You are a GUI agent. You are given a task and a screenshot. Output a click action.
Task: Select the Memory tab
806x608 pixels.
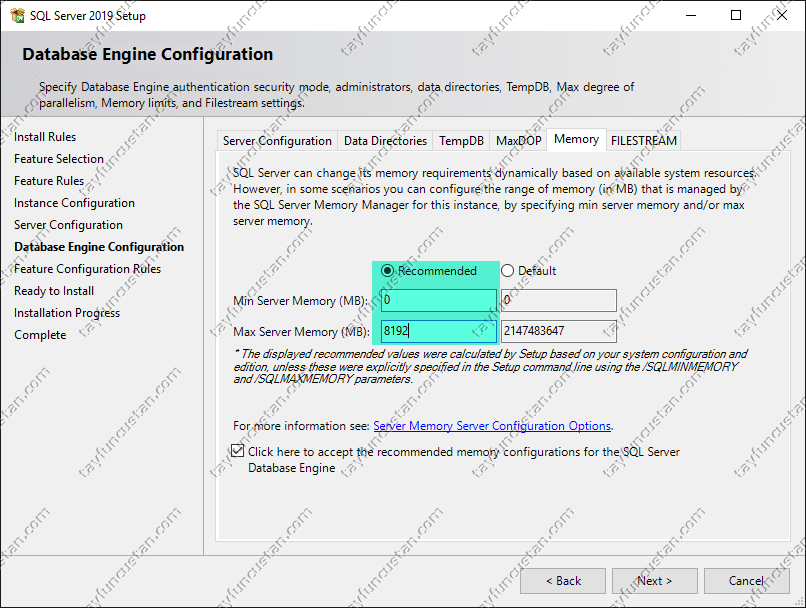(576, 139)
